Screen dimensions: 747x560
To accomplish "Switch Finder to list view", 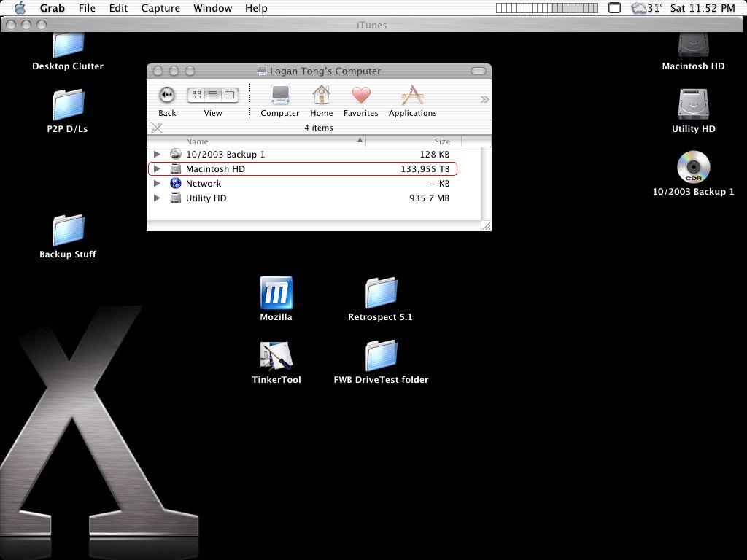I will pyautogui.click(x=212, y=96).
